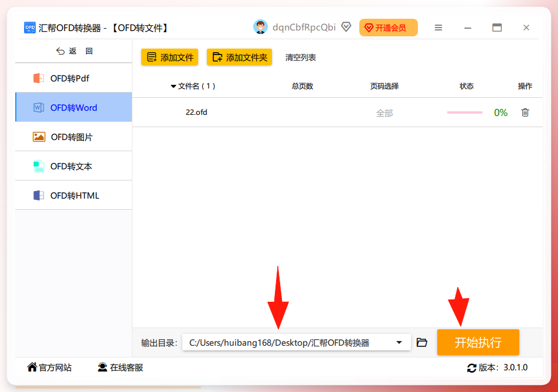Click the headset icon beside 在线客服
558x392 pixels.
click(103, 367)
